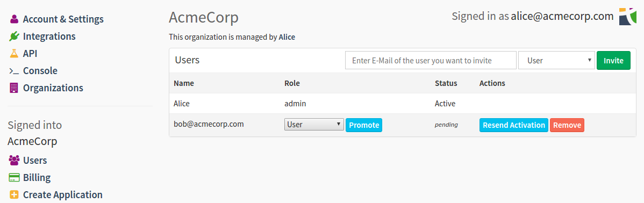This screenshot has height=203, width=644.
Task: Click the Create Application link
Action: (x=63, y=195)
